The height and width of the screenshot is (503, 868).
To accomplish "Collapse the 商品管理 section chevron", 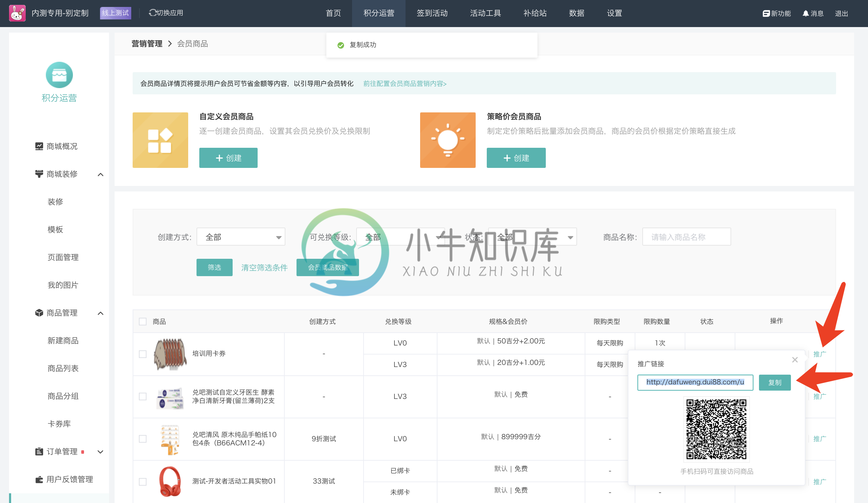I will (x=101, y=313).
